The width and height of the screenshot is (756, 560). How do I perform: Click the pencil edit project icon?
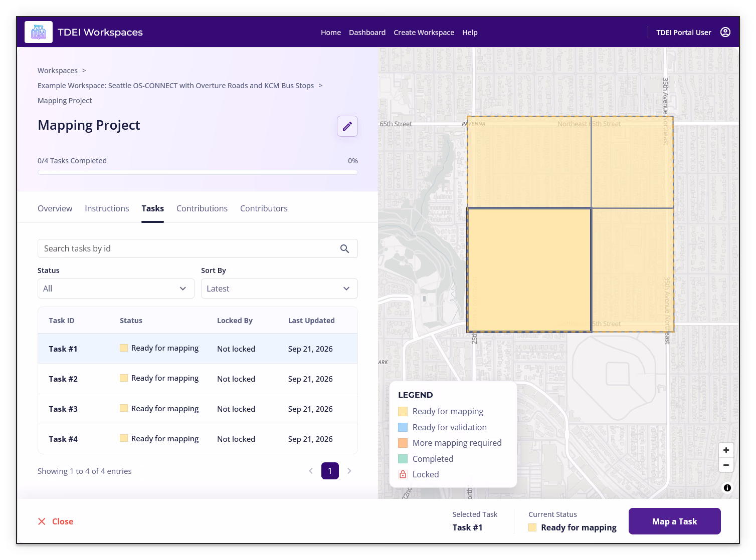[x=347, y=126]
